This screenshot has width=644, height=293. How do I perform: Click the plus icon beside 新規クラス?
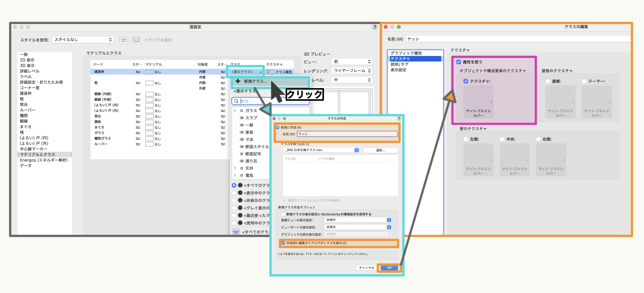point(238,81)
